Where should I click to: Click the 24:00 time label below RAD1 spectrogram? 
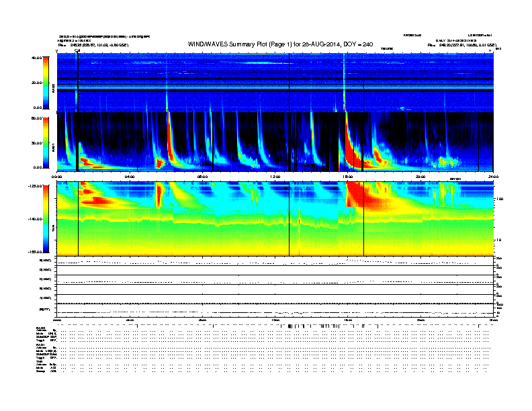coord(493,177)
